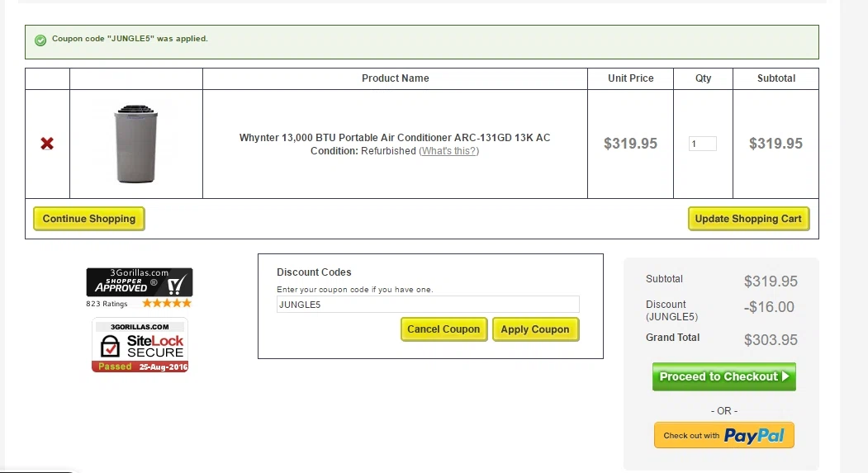Click Update Shopping Cart button

pos(748,219)
